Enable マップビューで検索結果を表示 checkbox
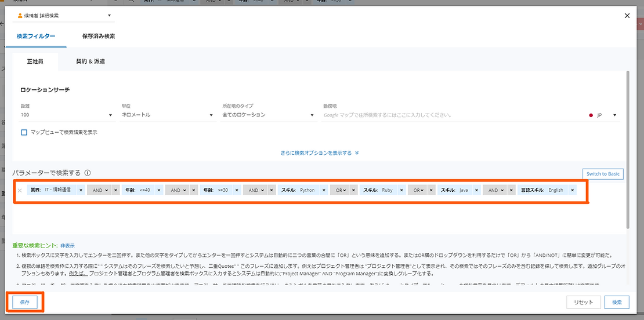Viewport: 644px width, 320px height. 24,132
